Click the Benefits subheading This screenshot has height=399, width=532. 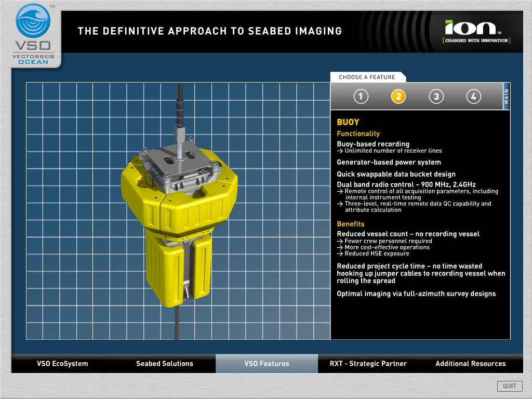coord(351,224)
